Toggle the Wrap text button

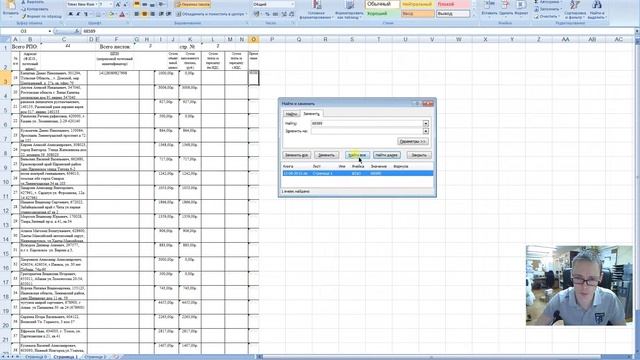coord(193,4)
